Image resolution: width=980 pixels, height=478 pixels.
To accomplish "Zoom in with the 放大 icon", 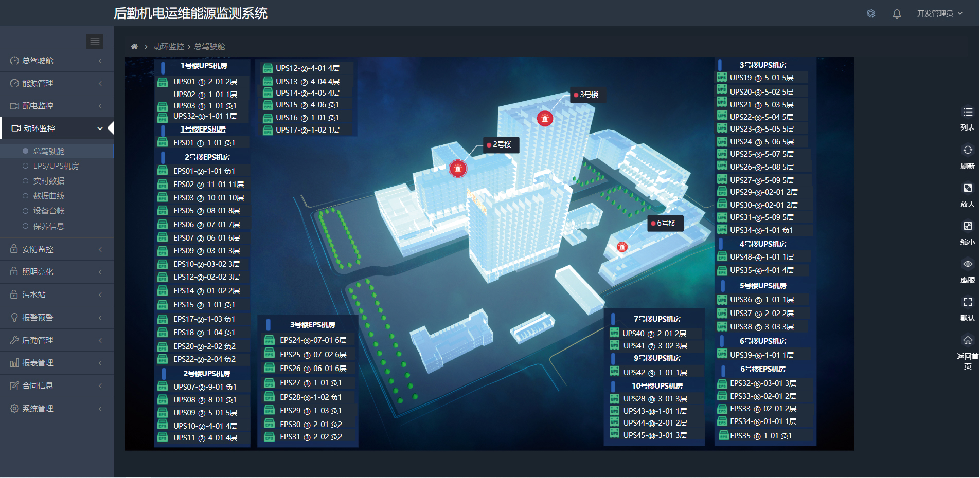I will pos(968,188).
